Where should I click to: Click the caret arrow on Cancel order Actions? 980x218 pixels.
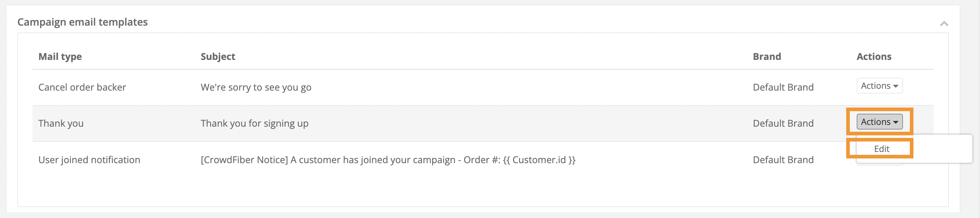point(895,86)
